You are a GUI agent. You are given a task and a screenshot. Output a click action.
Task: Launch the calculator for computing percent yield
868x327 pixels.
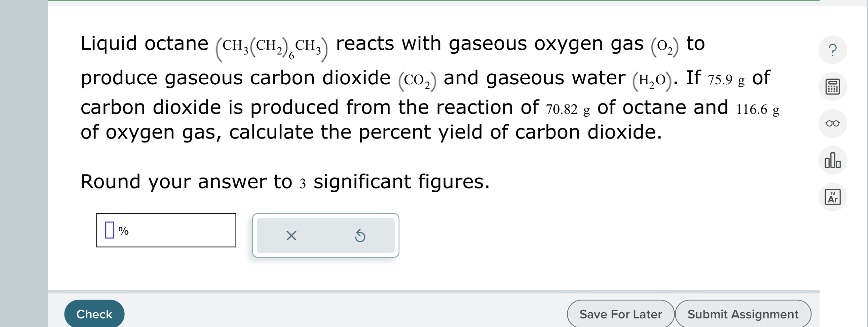pyautogui.click(x=833, y=86)
